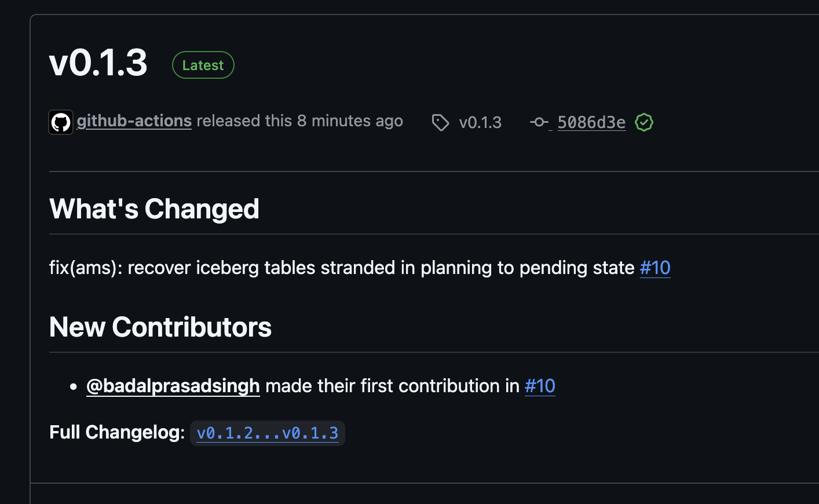
Task: Open the v0.1.3 tag link
Action: 480,122
